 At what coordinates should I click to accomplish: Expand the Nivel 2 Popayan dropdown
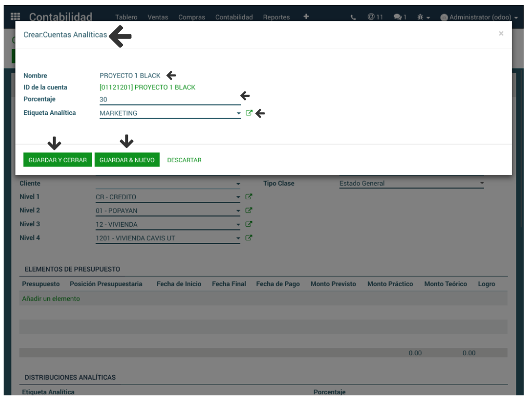(x=238, y=211)
